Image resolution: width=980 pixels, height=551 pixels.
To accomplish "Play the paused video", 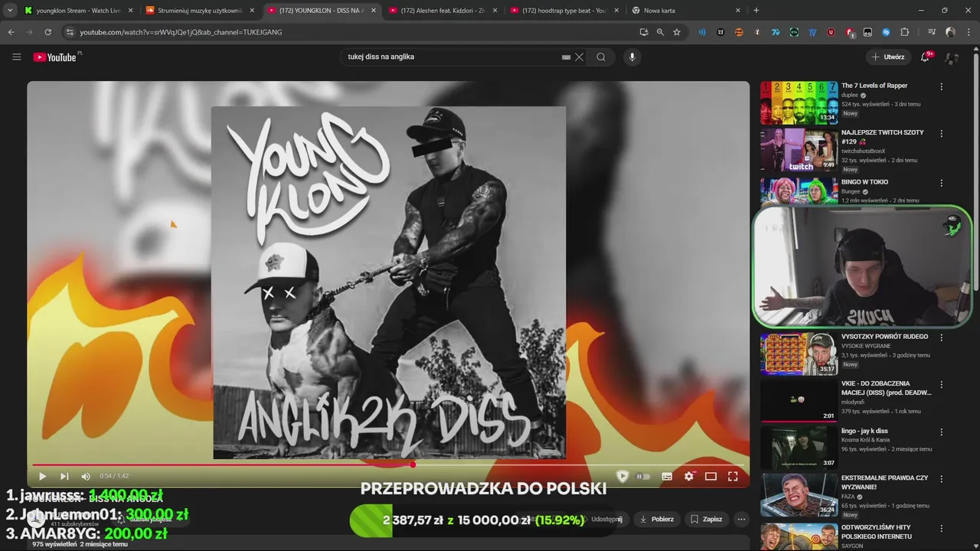I will pos(42,476).
